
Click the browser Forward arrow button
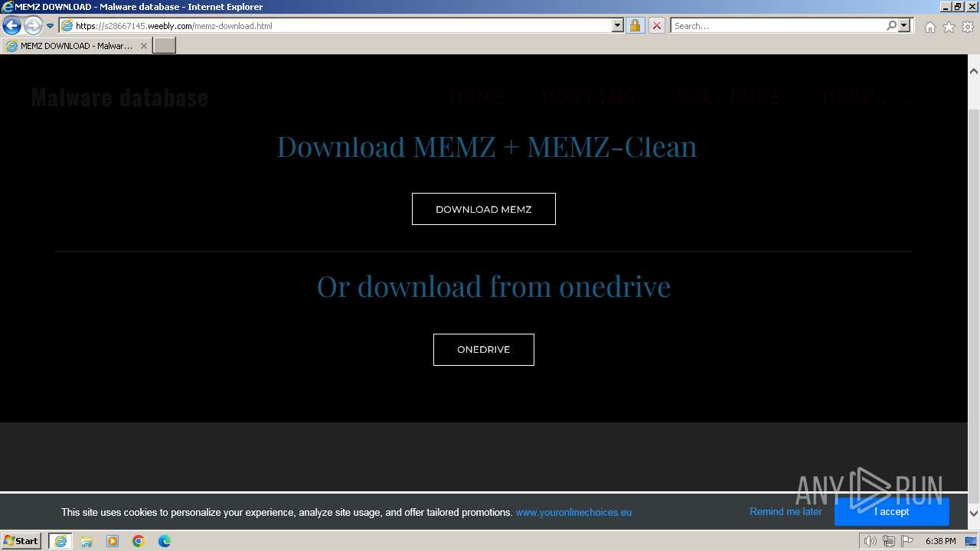coord(33,26)
